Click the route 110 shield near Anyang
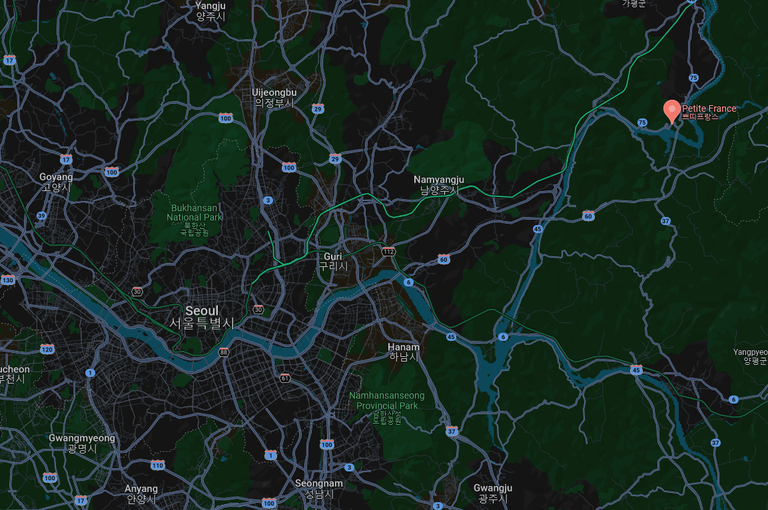 click(x=157, y=465)
